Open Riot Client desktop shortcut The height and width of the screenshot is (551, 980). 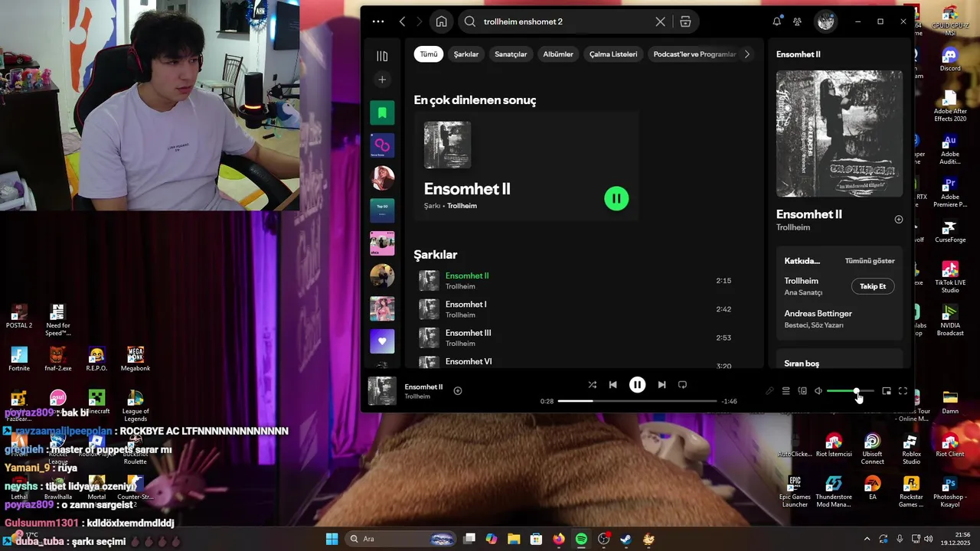coord(950,445)
